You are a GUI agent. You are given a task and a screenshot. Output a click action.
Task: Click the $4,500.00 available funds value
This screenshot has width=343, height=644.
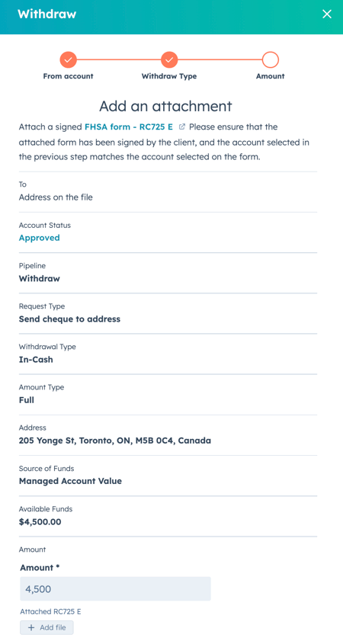click(40, 522)
